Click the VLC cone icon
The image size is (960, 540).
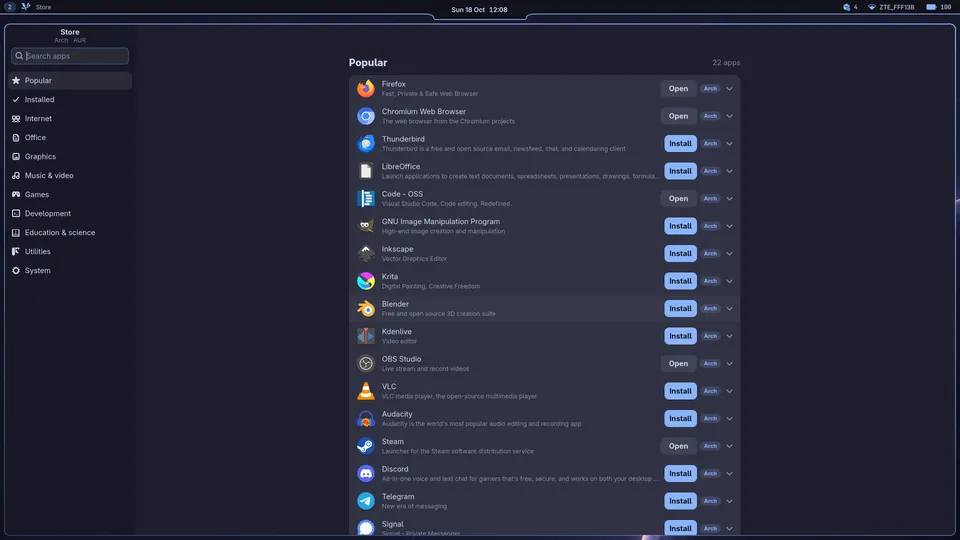[366, 391]
